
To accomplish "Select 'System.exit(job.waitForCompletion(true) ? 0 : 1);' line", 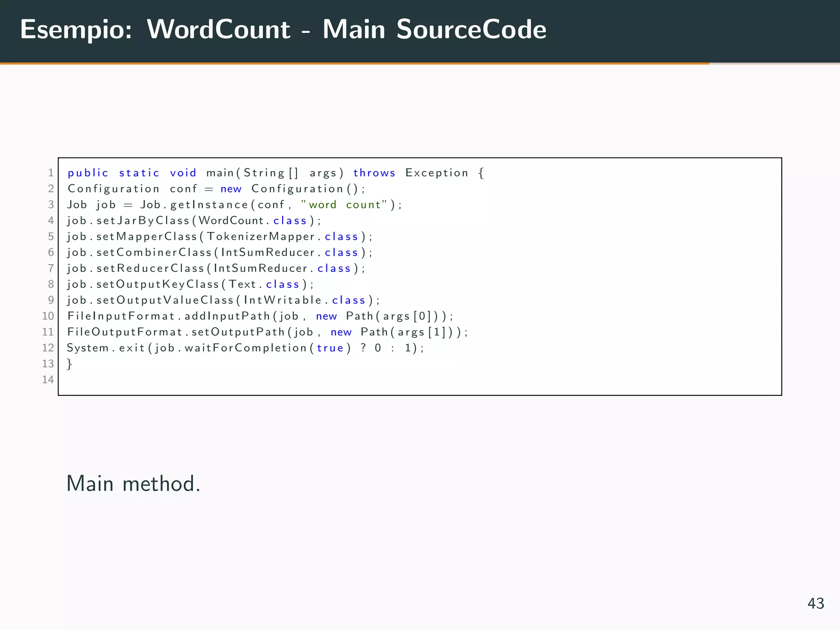I will pos(245,348).
